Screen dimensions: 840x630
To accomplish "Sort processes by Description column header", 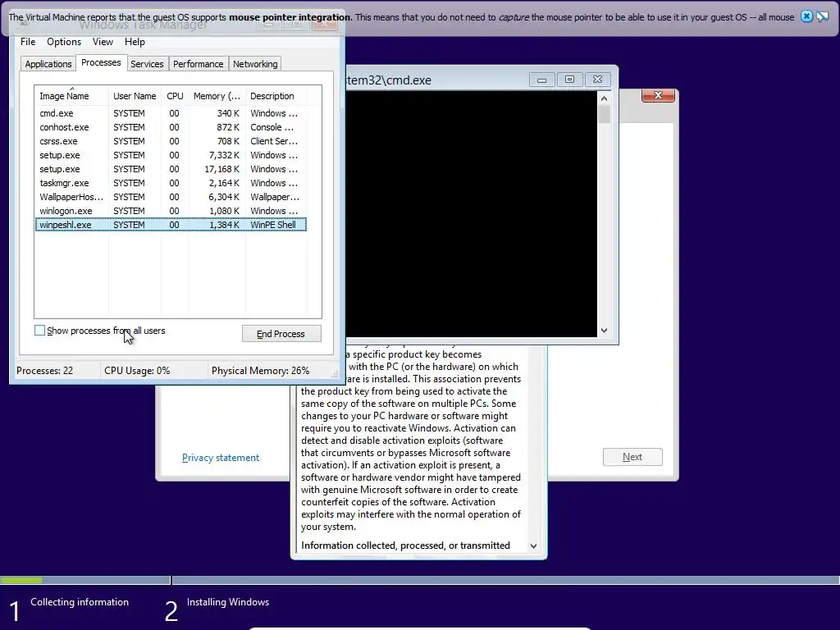I will tap(276, 96).
